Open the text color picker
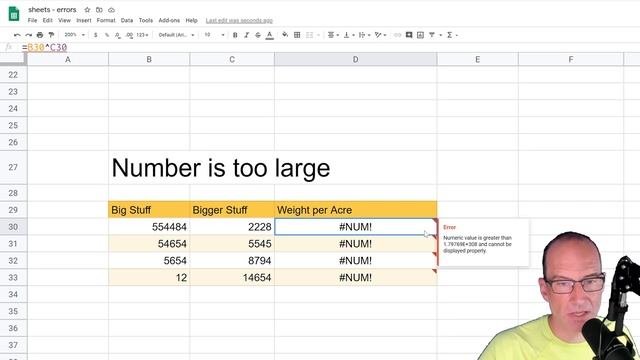The height and width of the screenshot is (360, 640). (x=270, y=35)
